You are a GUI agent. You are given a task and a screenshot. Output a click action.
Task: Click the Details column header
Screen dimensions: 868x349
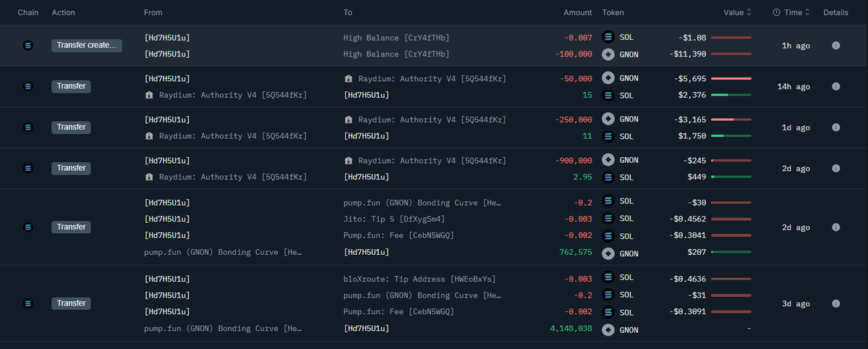click(835, 12)
